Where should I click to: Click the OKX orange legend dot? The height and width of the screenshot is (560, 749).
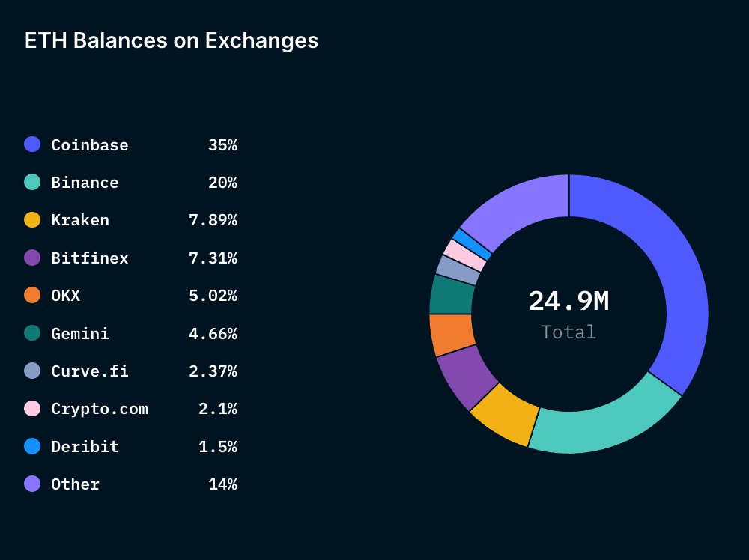31,295
